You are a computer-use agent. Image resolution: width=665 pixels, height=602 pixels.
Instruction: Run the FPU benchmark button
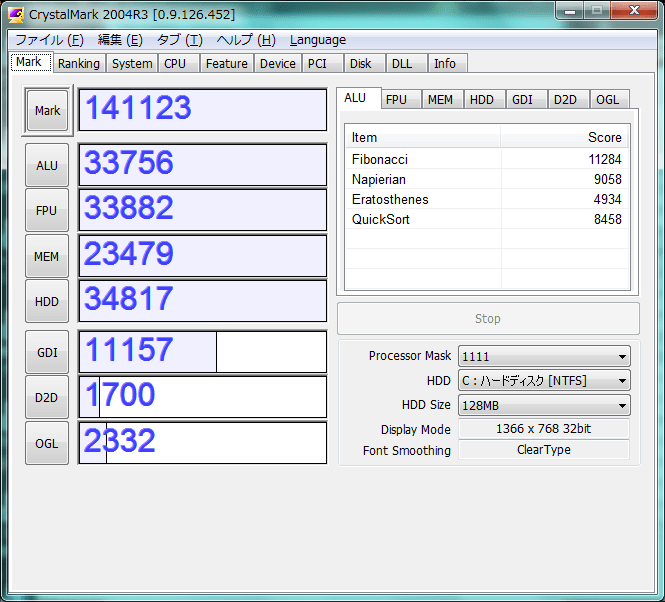[x=47, y=210]
